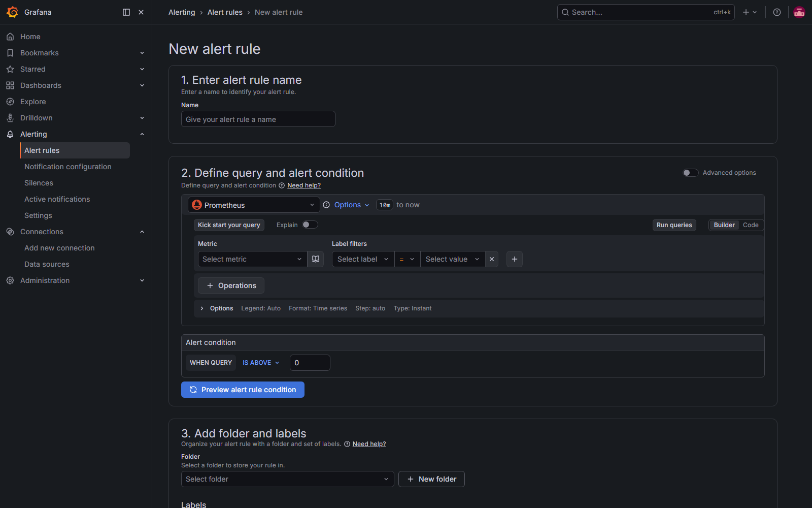Add query Operations button
The width and height of the screenshot is (812, 508).
tap(231, 285)
